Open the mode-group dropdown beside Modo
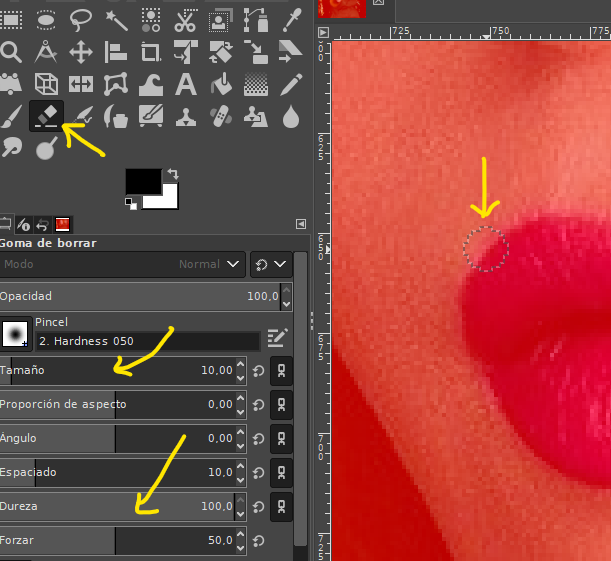Image resolution: width=611 pixels, height=561 pixels. click(270, 264)
